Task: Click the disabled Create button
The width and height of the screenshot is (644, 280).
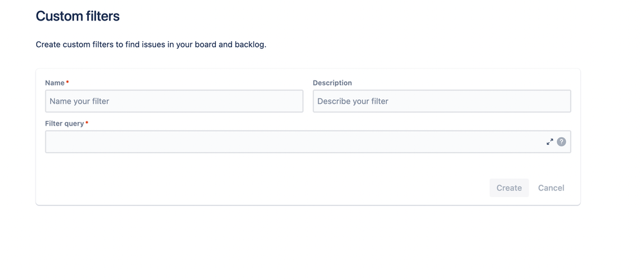Action: (x=509, y=188)
